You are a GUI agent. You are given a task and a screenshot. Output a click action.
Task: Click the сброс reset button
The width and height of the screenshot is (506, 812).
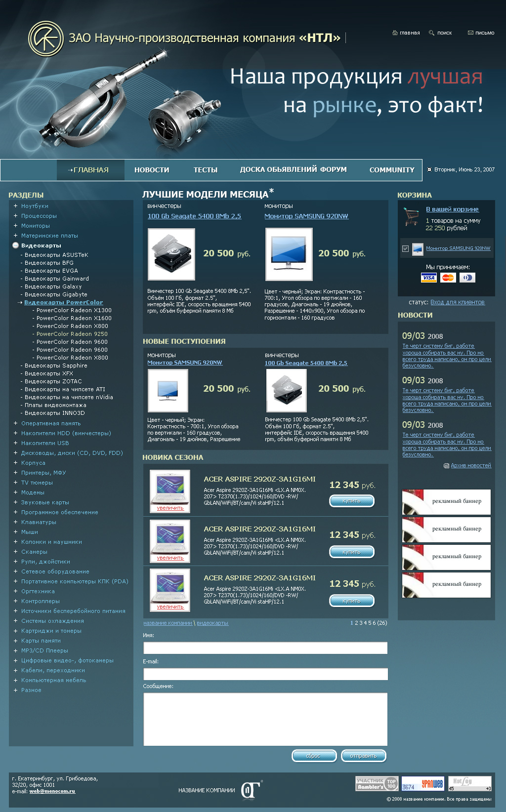coord(314,756)
